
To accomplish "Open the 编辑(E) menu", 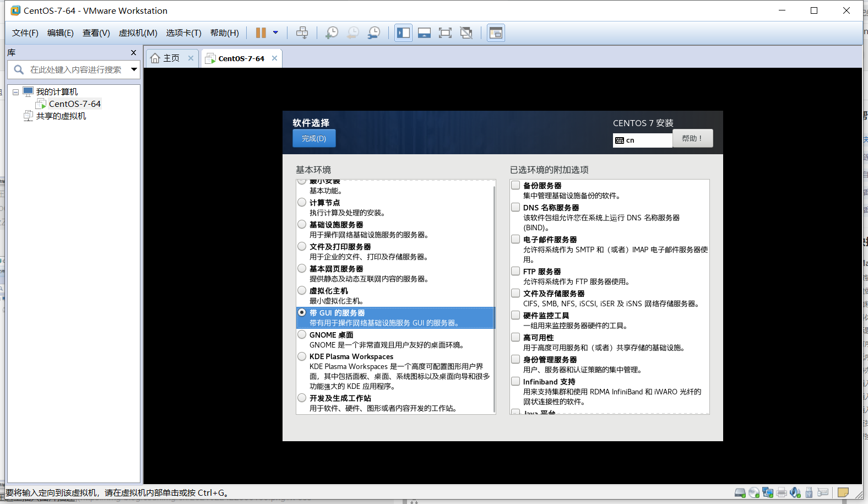I will point(61,33).
